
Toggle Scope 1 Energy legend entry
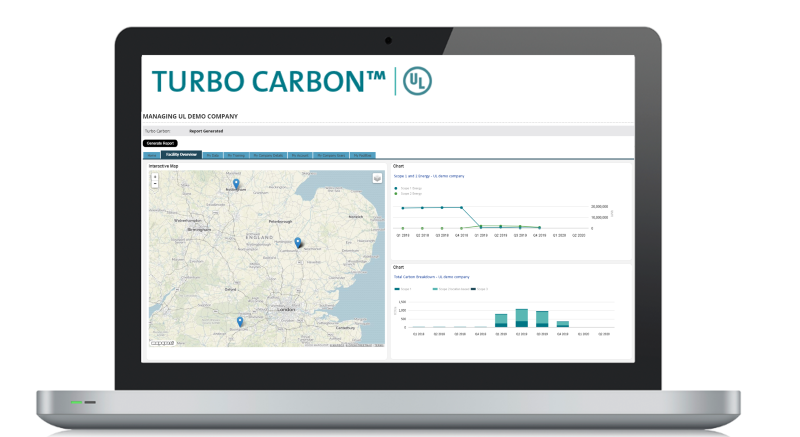coord(408,188)
